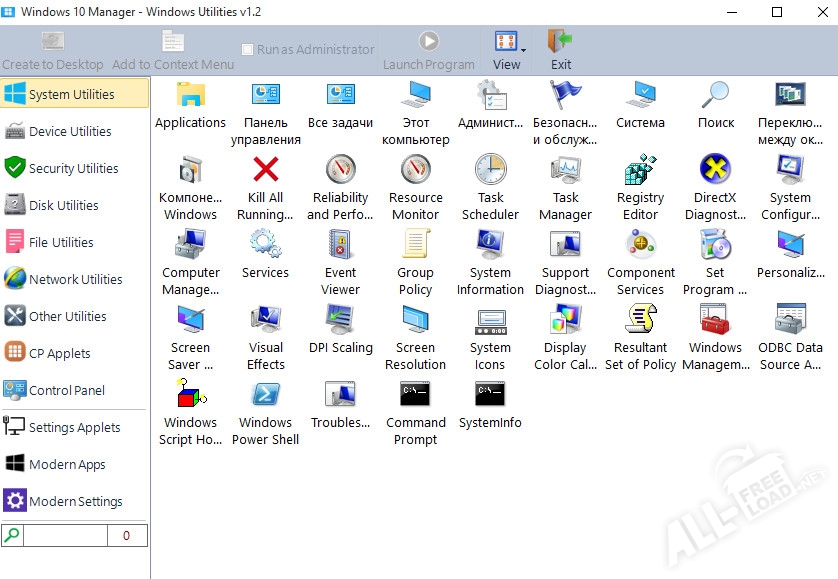Open the Services utility
Image resolution: width=838 pixels, height=579 pixels.
pos(265,245)
